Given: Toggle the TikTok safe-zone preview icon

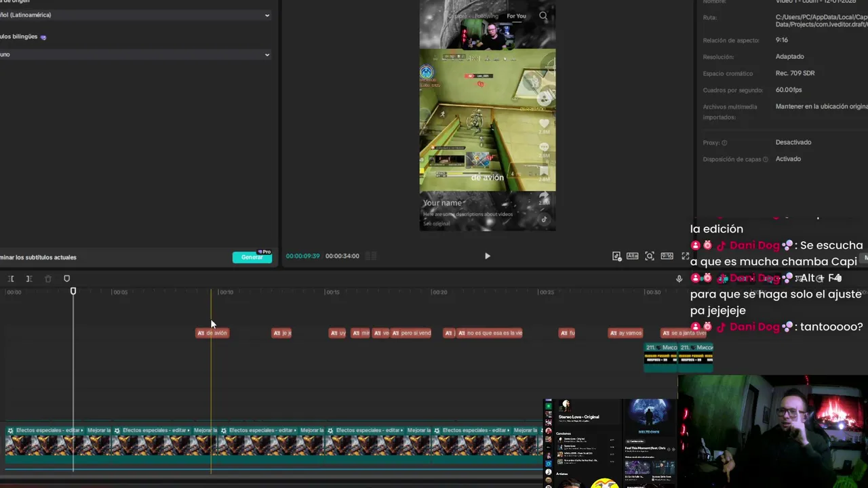Looking at the screenshot, I should click(616, 256).
